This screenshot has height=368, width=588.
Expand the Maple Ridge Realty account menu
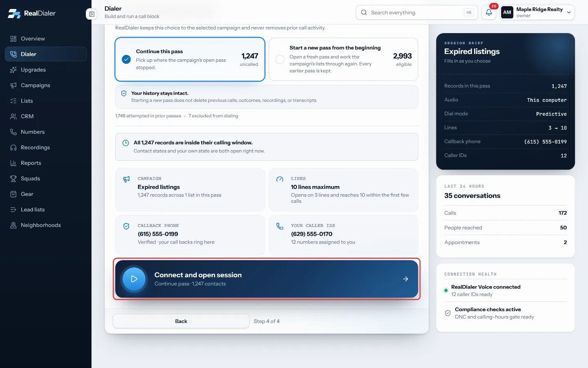coord(537,12)
